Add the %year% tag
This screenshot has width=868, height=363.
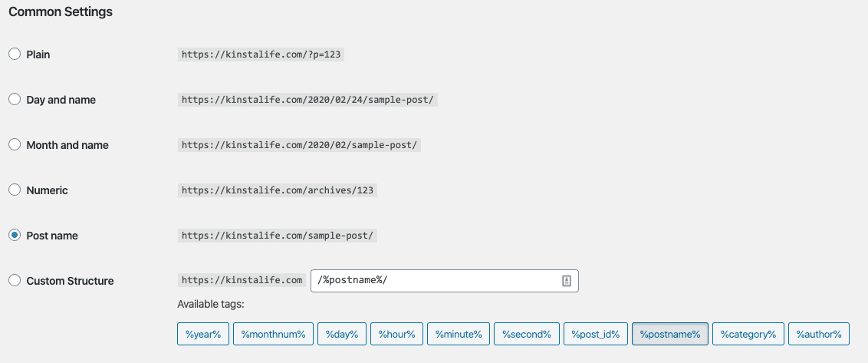pos(203,334)
